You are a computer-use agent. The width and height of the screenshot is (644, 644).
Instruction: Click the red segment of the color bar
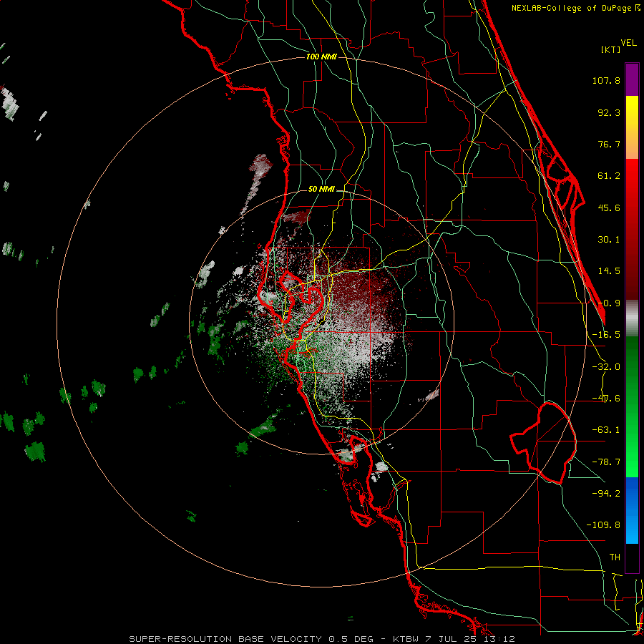click(632, 229)
